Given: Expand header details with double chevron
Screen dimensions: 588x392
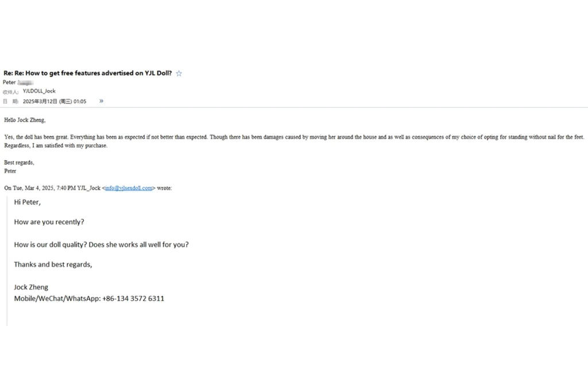Looking at the screenshot, I should [101, 101].
